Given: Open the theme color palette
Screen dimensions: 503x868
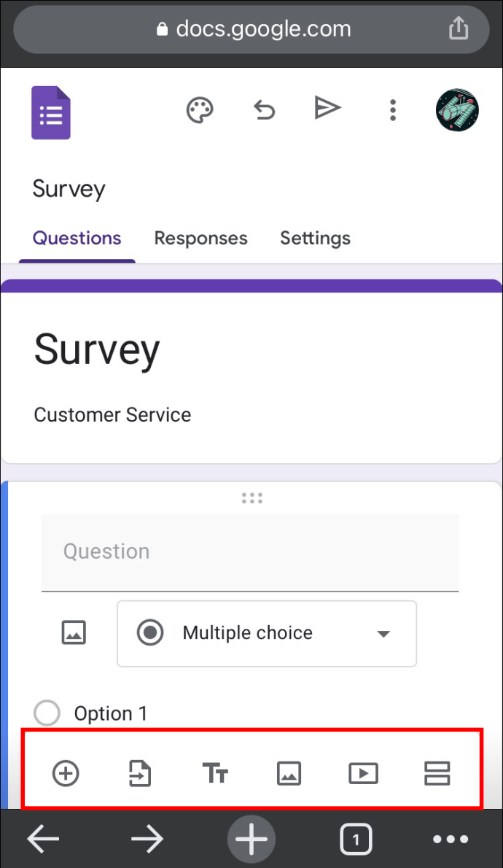Looking at the screenshot, I should [200, 109].
